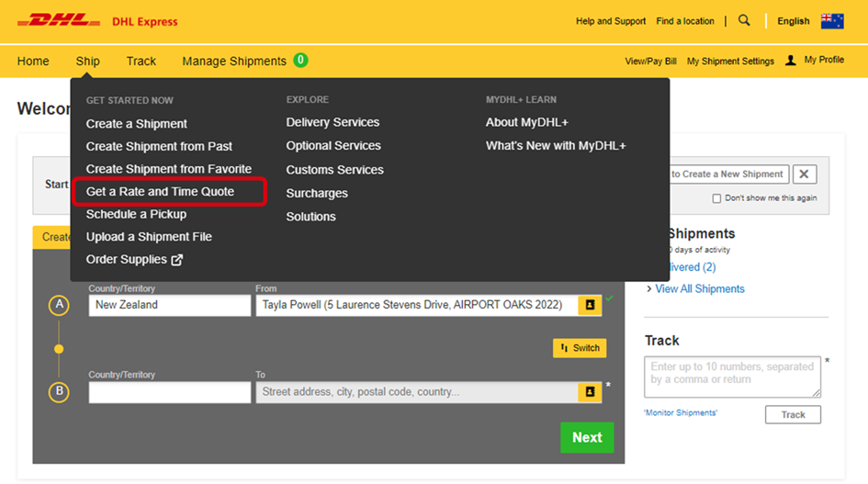Open Manage Shipments menu
This screenshot has width=868, height=484.
point(234,61)
